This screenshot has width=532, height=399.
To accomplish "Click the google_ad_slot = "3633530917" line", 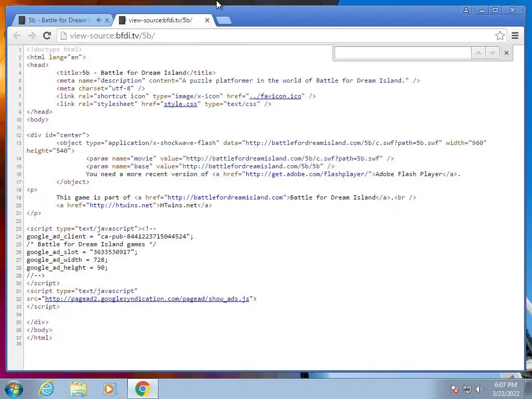I will click(82, 252).
